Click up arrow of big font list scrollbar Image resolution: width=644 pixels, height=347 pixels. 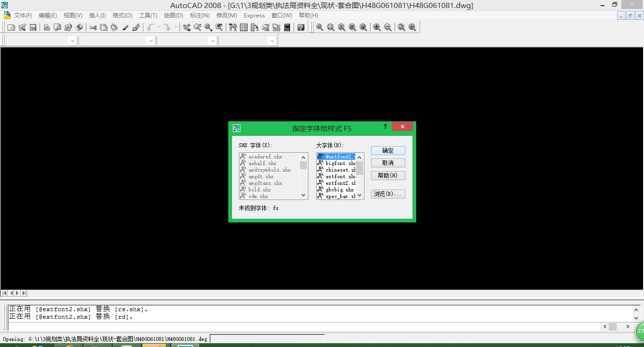[360, 157]
